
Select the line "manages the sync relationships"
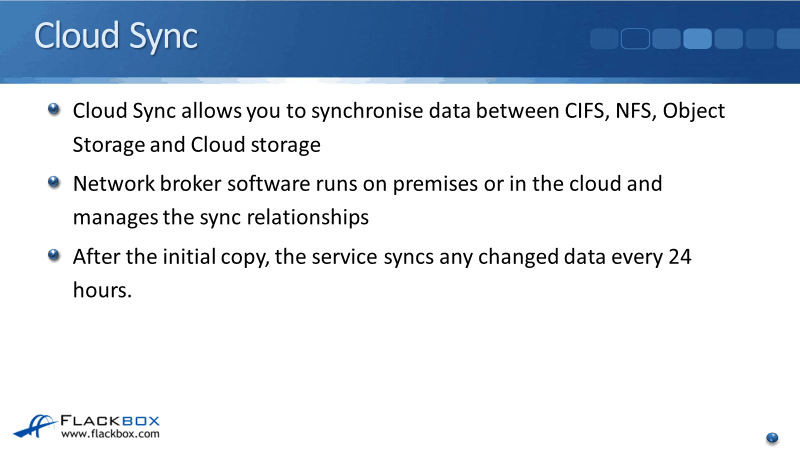click(221, 216)
